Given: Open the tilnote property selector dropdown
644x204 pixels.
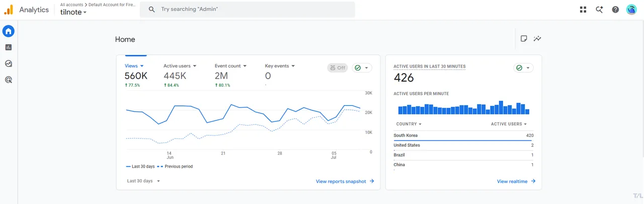Looking at the screenshot, I should pos(73,12).
